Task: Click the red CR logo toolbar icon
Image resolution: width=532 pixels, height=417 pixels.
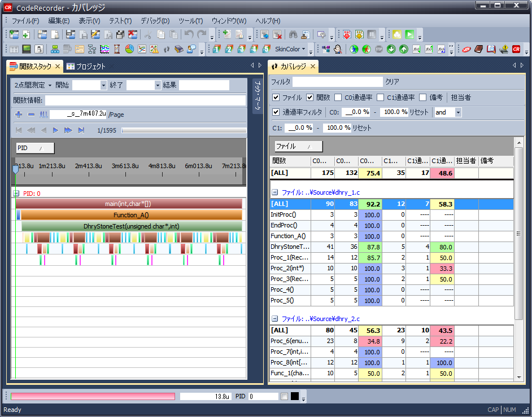Action: coord(516,49)
